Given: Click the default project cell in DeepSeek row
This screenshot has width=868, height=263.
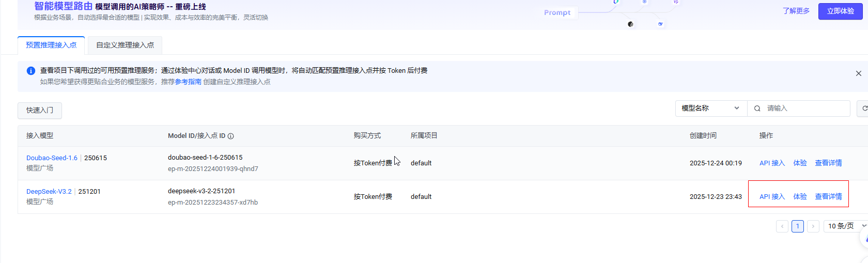Looking at the screenshot, I should [x=421, y=197].
